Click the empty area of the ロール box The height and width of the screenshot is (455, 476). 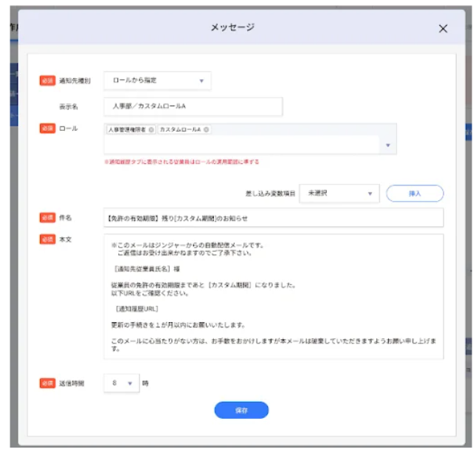tap(244, 145)
